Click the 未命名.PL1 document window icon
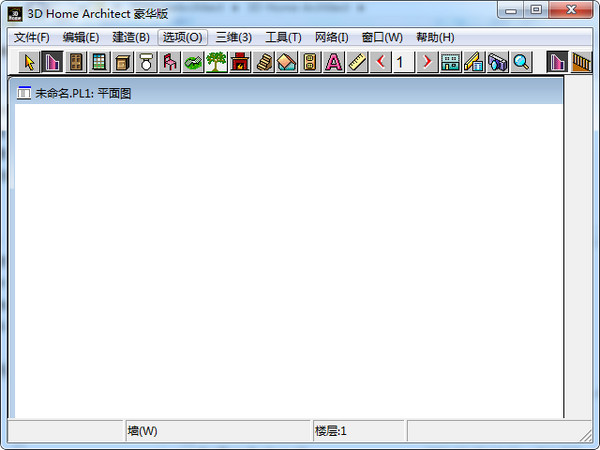This screenshot has width=600, height=450. click(x=24, y=93)
